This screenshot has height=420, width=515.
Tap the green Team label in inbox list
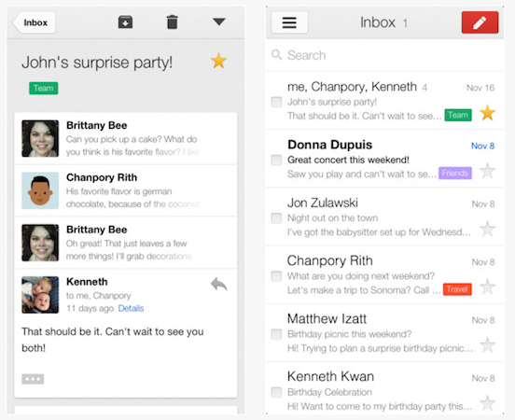pyautogui.click(x=458, y=115)
